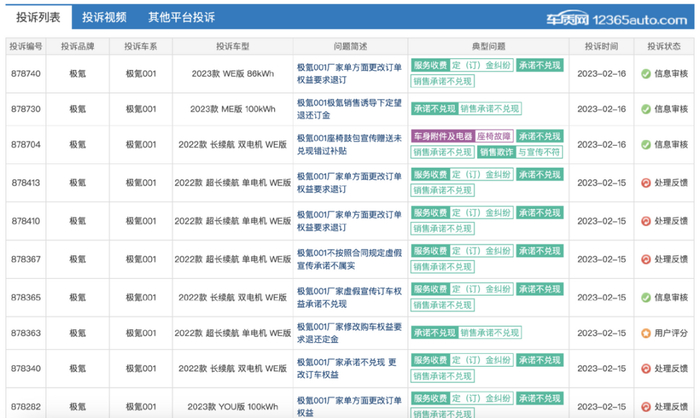Click the 承诺不兑现 tag in row 878363
The width and height of the screenshot is (700, 418).
pos(434,333)
